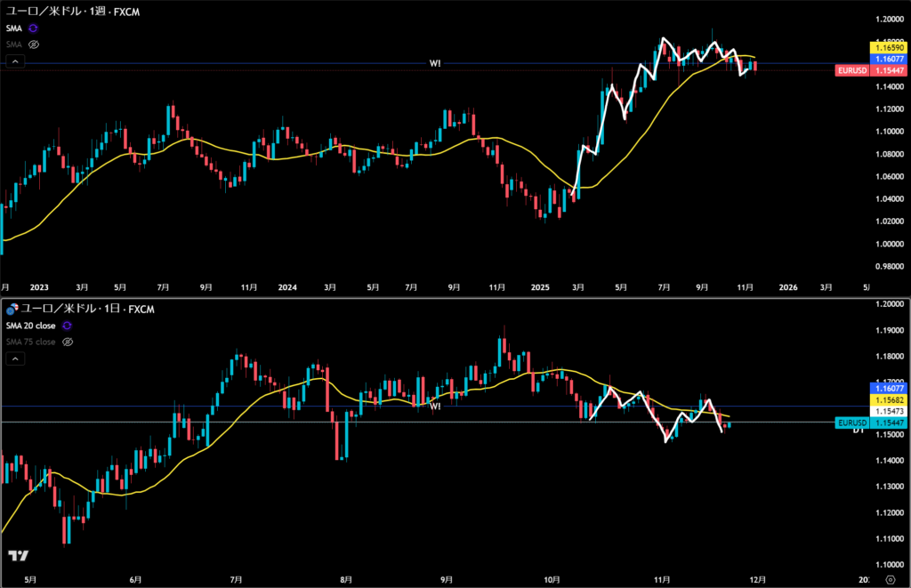911x588 pixels.
Task: Click the TradingView logo in the bottom-left
Action: [18, 556]
